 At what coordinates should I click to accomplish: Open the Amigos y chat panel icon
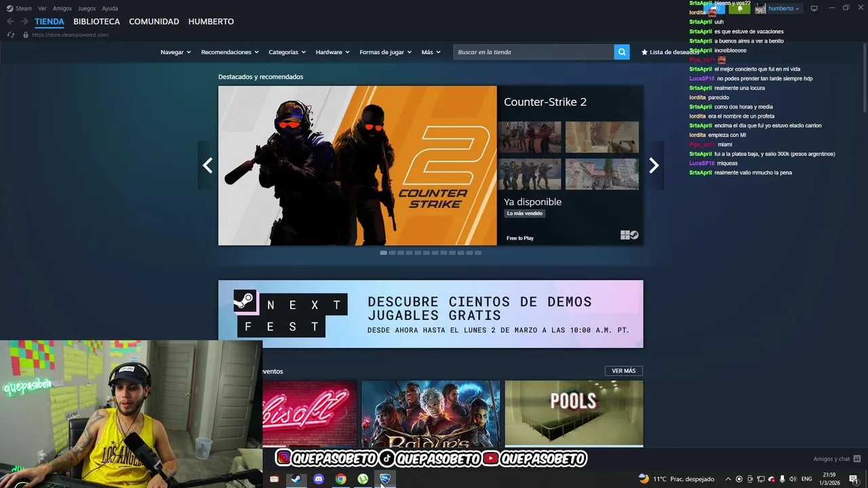click(857, 459)
